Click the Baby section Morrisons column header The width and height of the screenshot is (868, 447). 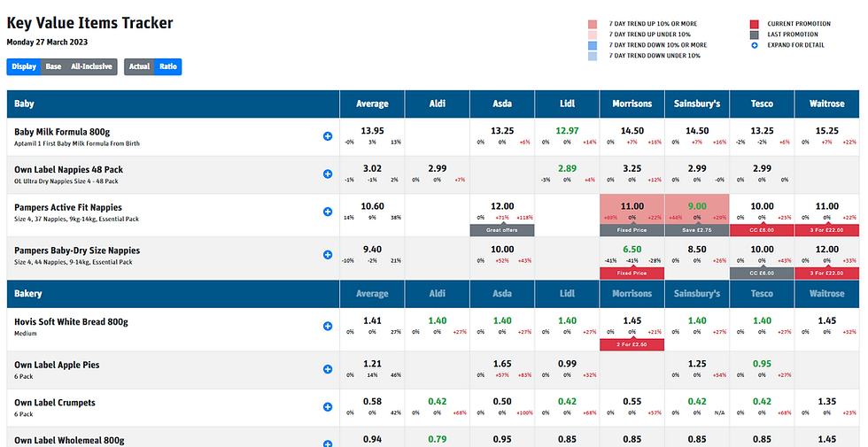pos(632,104)
